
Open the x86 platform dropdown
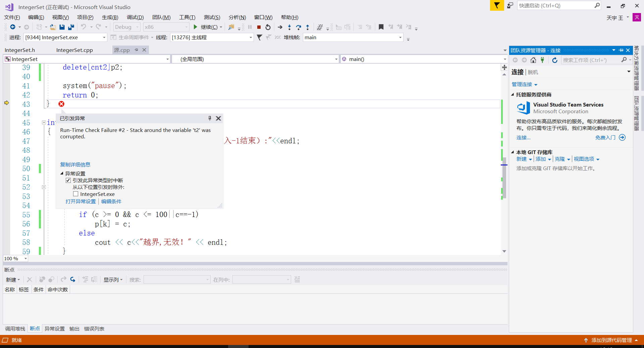point(166,27)
